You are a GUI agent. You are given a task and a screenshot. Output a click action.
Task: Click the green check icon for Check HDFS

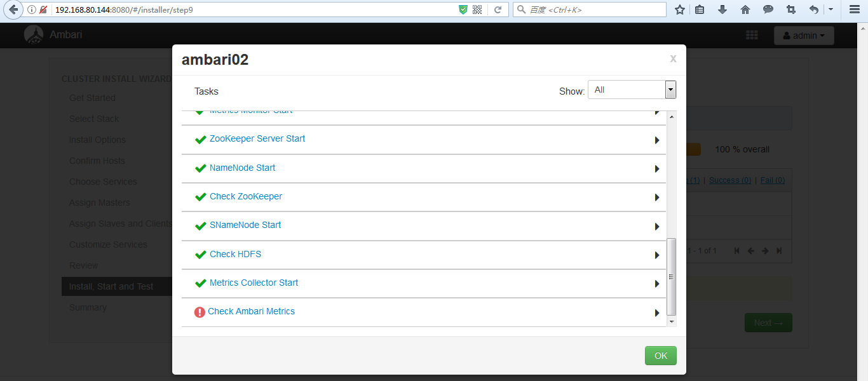click(201, 255)
